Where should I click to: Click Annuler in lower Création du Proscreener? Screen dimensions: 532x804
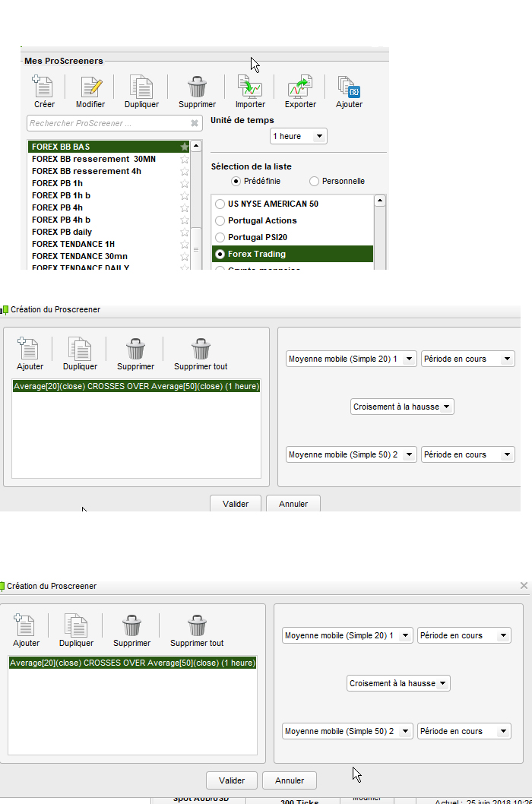[290, 780]
